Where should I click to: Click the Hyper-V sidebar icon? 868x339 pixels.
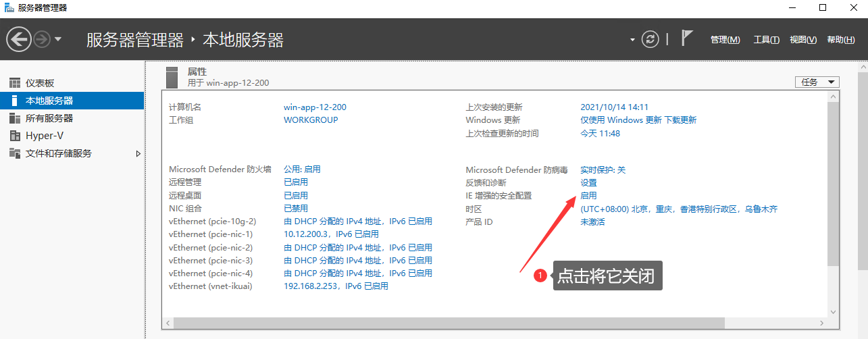point(15,136)
